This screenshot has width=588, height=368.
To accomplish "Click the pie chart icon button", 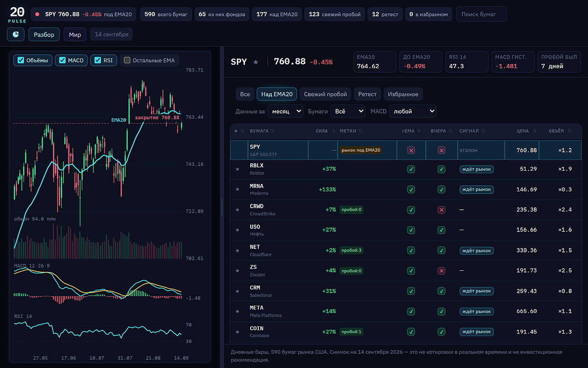I will (x=16, y=34).
